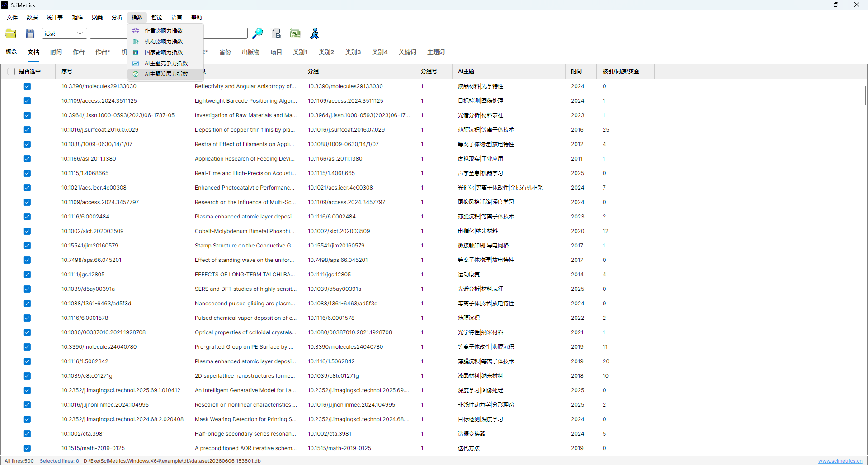Uncheck row 10.1016/j.surfcoat.2016.07.029
The height and width of the screenshot is (465, 868).
(27, 130)
